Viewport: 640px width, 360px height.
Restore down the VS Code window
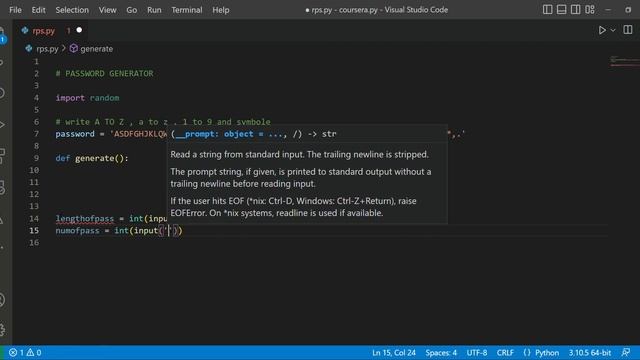(628, 9)
